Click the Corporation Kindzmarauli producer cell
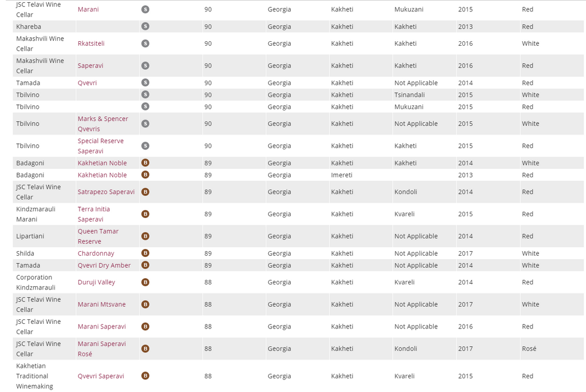Viewport: 586px width, 392px height. (36, 282)
